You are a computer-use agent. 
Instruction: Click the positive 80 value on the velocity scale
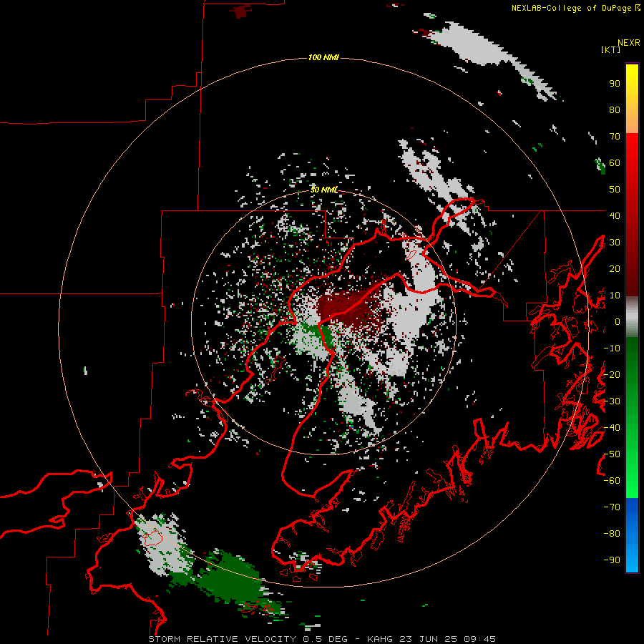[615, 109]
